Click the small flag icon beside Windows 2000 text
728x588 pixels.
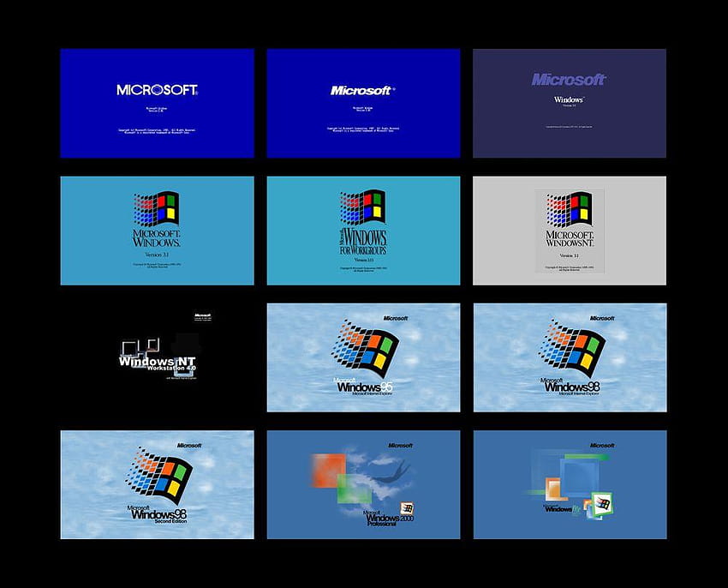407,508
